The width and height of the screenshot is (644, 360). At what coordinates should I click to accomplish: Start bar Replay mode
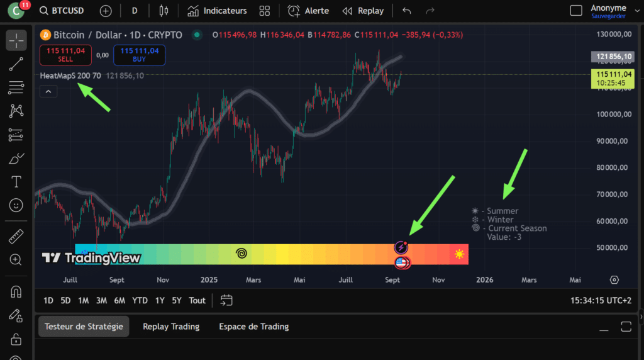(363, 11)
